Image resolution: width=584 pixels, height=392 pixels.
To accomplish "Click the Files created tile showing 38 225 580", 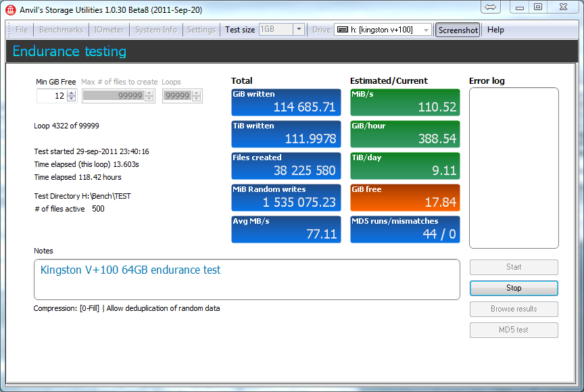I will click(286, 166).
